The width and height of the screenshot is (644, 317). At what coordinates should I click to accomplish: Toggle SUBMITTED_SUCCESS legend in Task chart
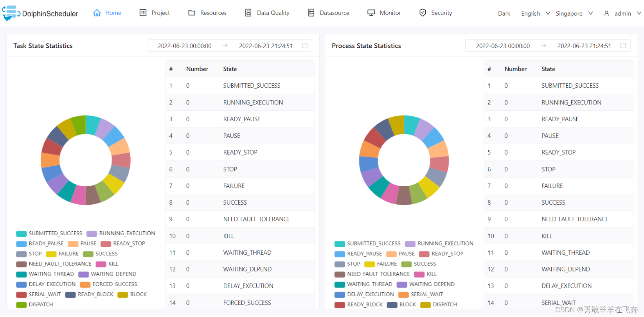[x=22, y=234]
